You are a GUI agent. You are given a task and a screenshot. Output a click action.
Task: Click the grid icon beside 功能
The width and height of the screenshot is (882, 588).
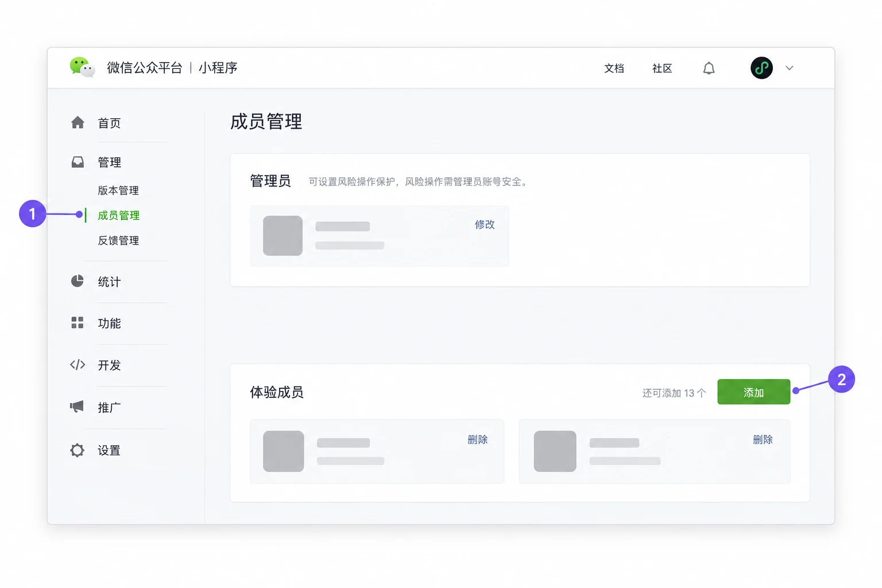[78, 323]
